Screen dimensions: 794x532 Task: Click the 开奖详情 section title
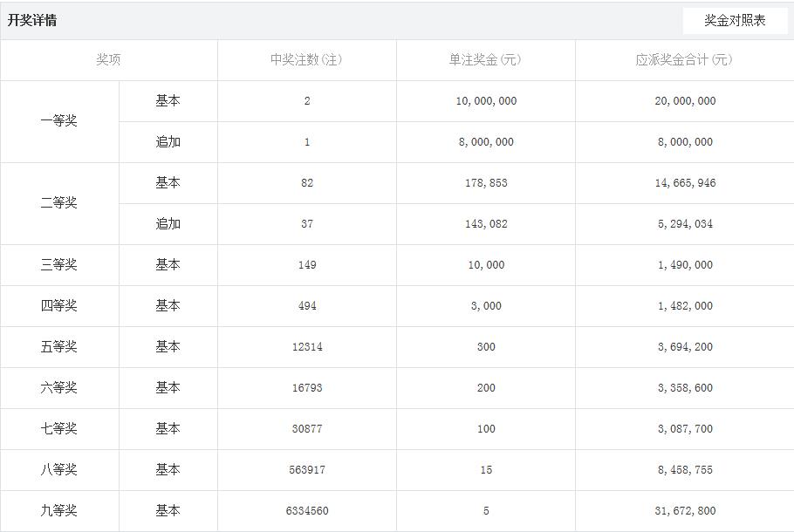32,20
